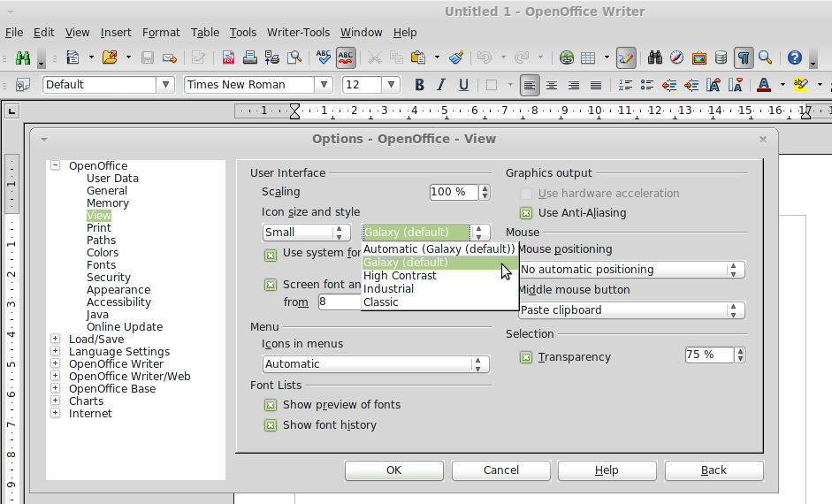
Task: Open the Font Color swatch button
Action: coord(763,85)
